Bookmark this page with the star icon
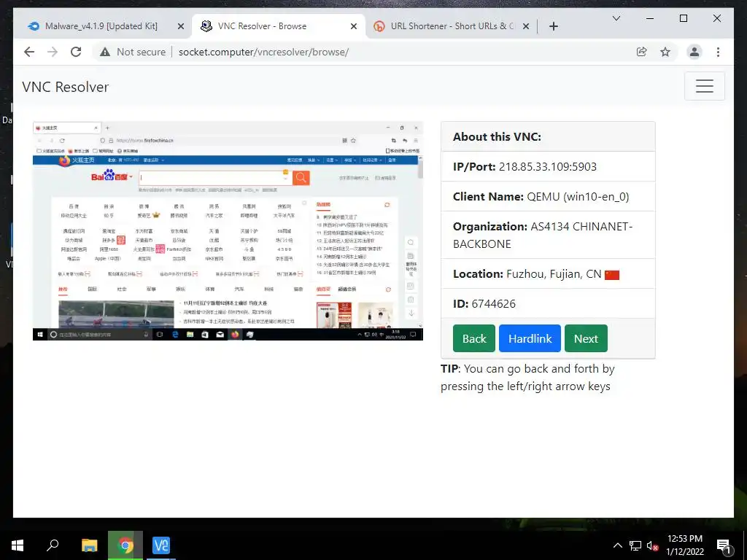 (x=665, y=52)
